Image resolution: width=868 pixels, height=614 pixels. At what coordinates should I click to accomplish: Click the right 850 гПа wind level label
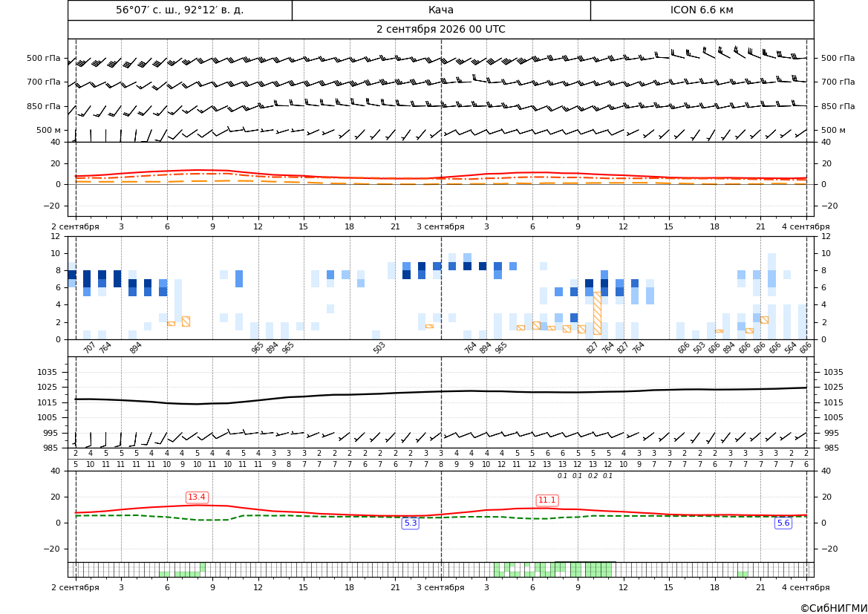pyautogui.click(x=838, y=106)
